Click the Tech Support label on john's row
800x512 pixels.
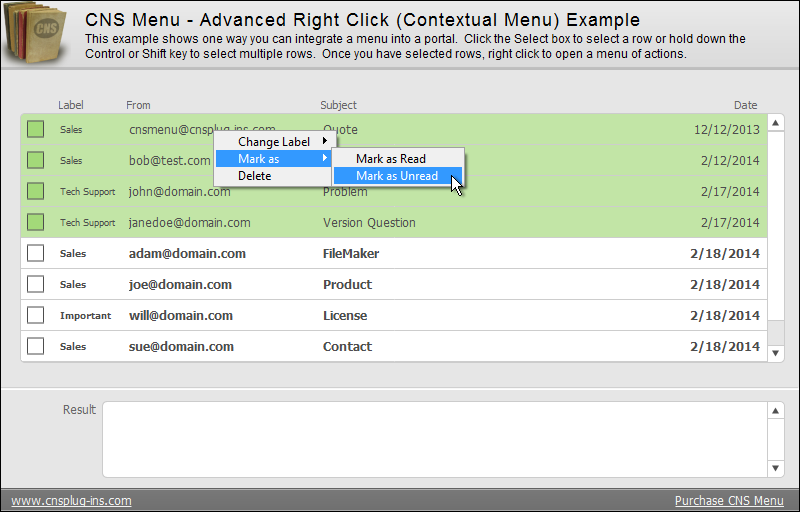click(87, 192)
